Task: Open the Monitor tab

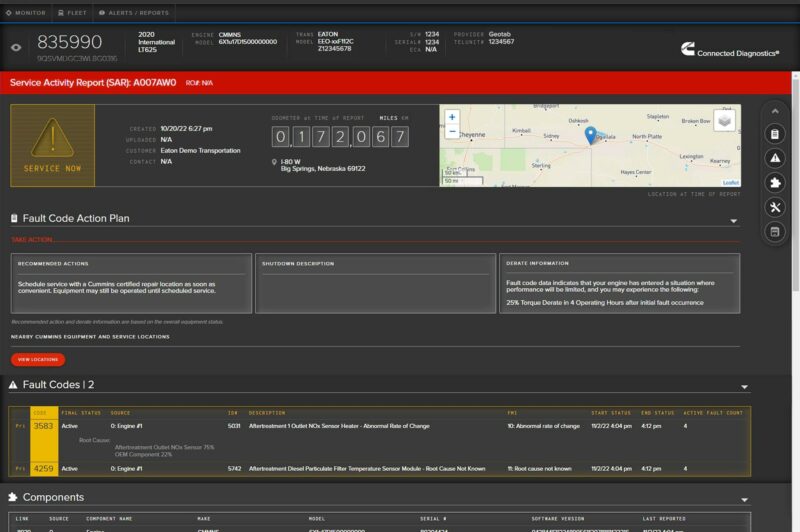Action: click(x=26, y=13)
